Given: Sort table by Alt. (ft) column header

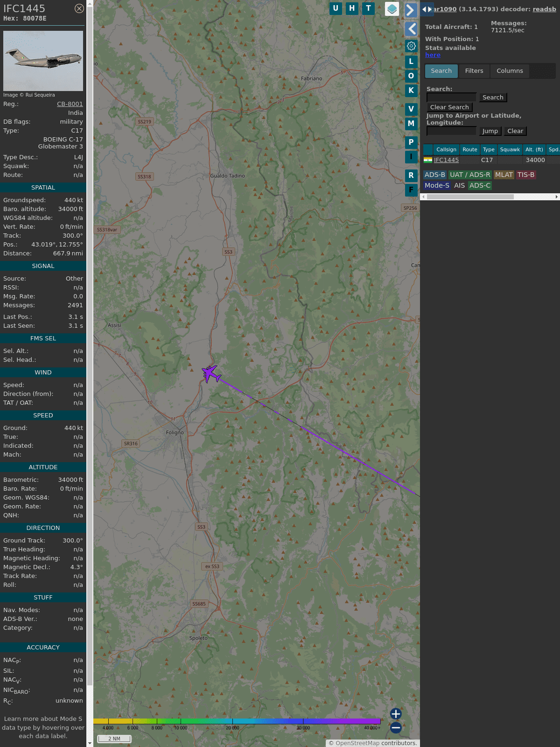Looking at the screenshot, I should tap(534, 149).
